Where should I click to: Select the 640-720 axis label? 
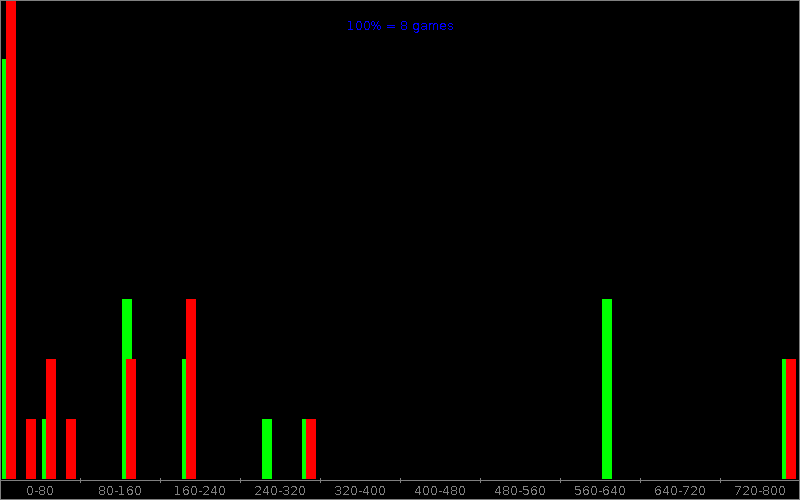point(680,491)
